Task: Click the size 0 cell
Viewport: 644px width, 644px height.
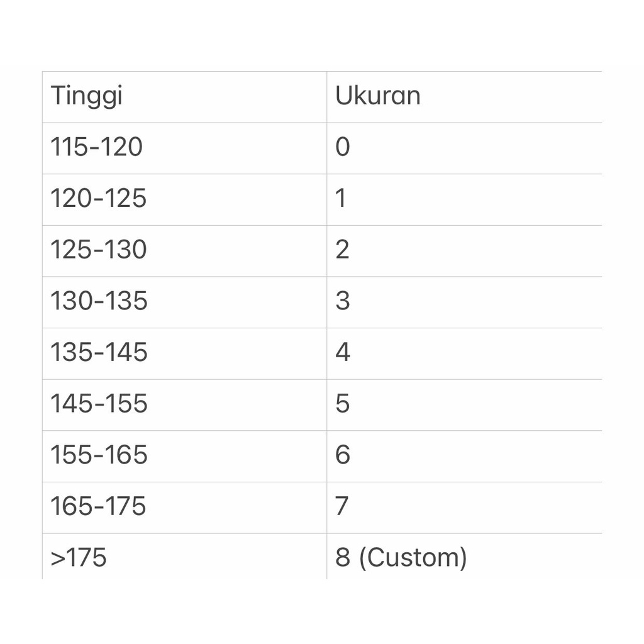Action: click(343, 148)
